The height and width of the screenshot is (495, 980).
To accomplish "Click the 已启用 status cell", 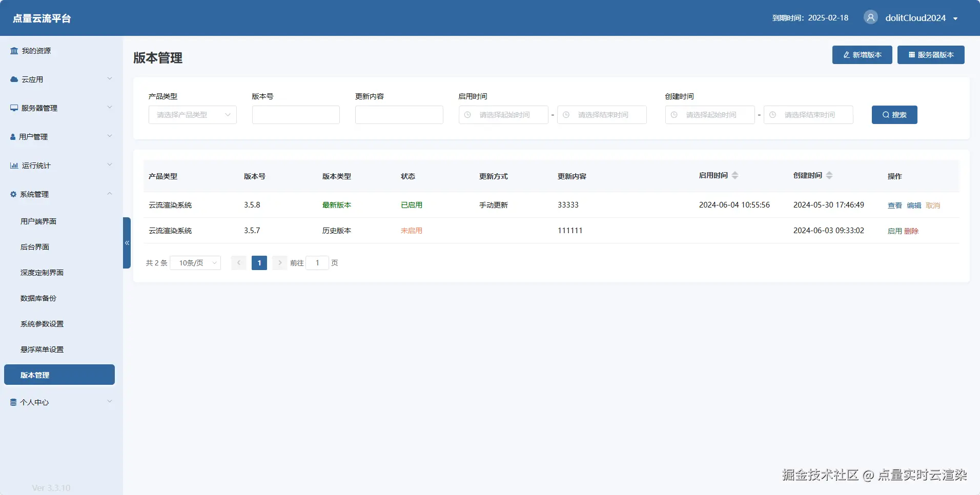I will tap(412, 205).
